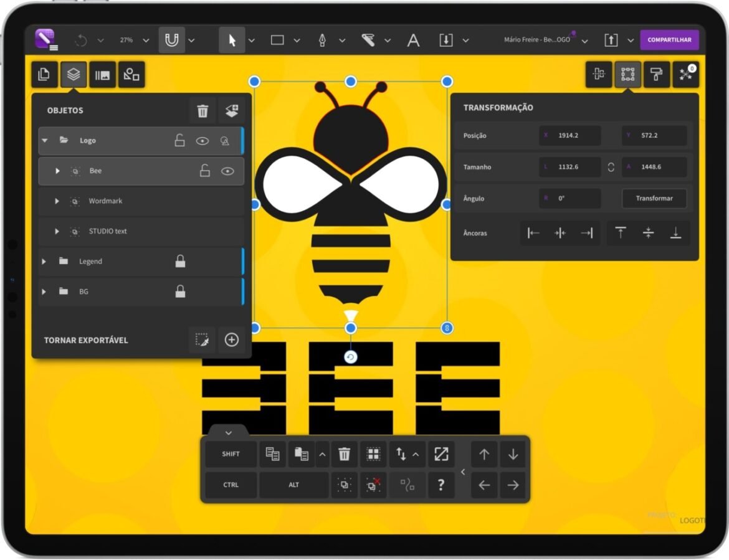Screen dimensions: 729x560
Task: Open the alignment panel tab
Action: [x=599, y=74]
